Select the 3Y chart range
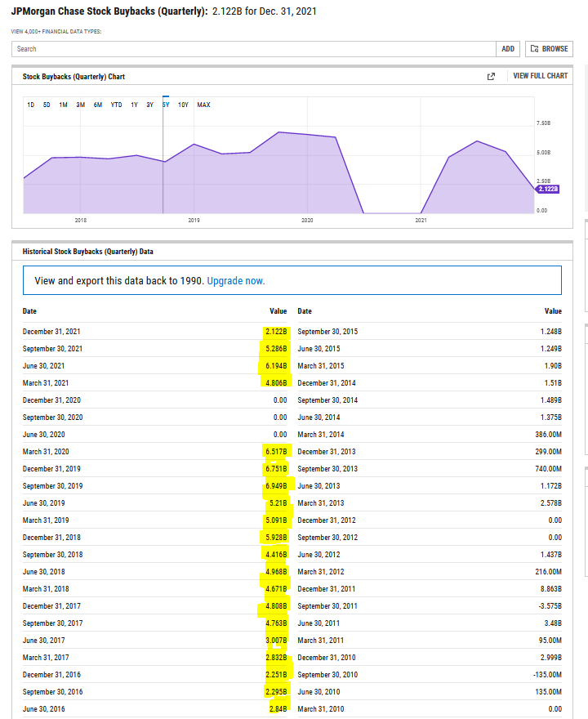This screenshot has width=588, height=719. (x=150, y=105)
